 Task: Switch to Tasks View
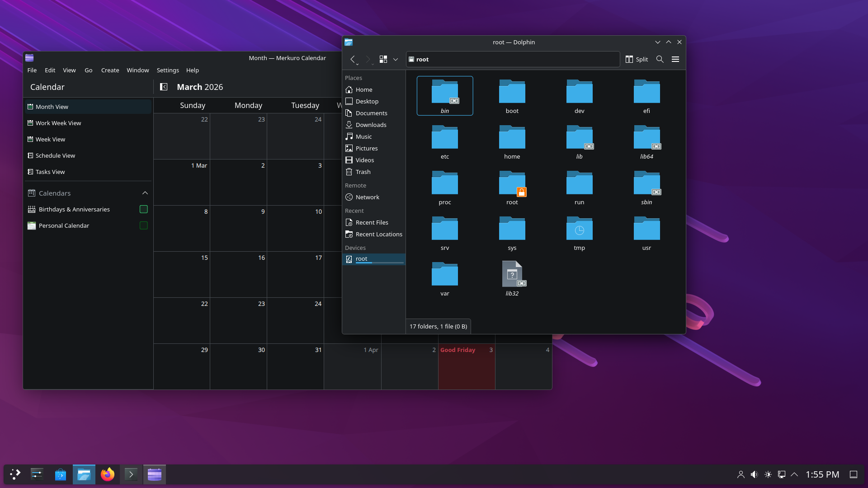[88, 172]
